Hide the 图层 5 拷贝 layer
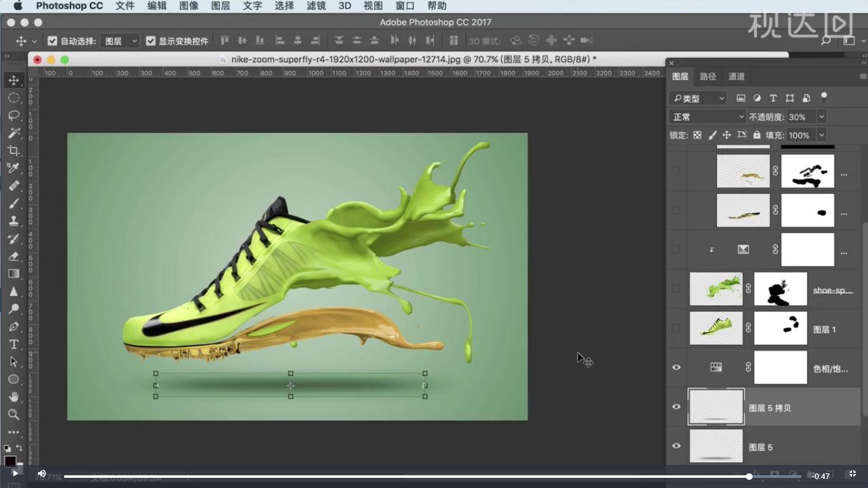 pyautogui.click(x=676, y=407)
